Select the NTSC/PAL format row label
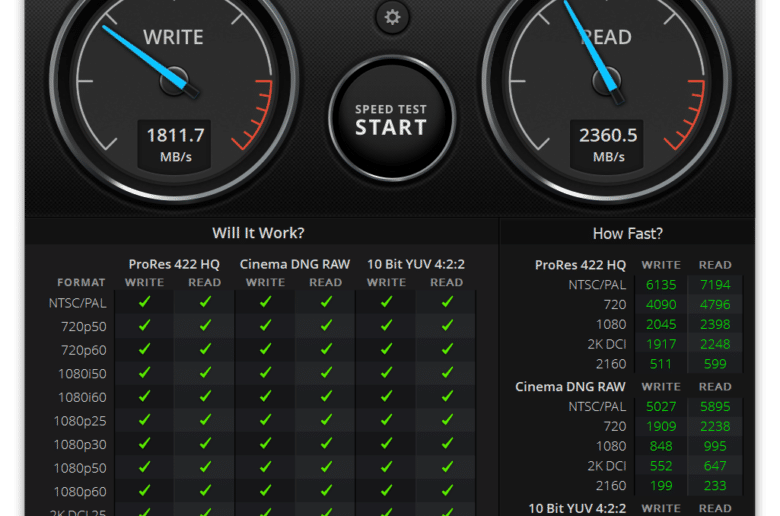The image size is (780, 516). 78,303
